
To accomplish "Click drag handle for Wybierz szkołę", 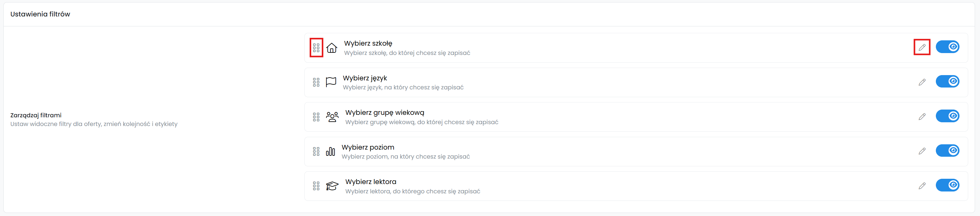I will click(x=316, y=48).
